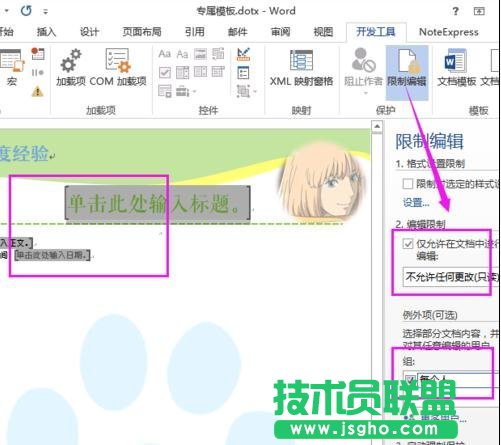Insert Rich Text content control (first Aa)

click(x=164, y=54)
